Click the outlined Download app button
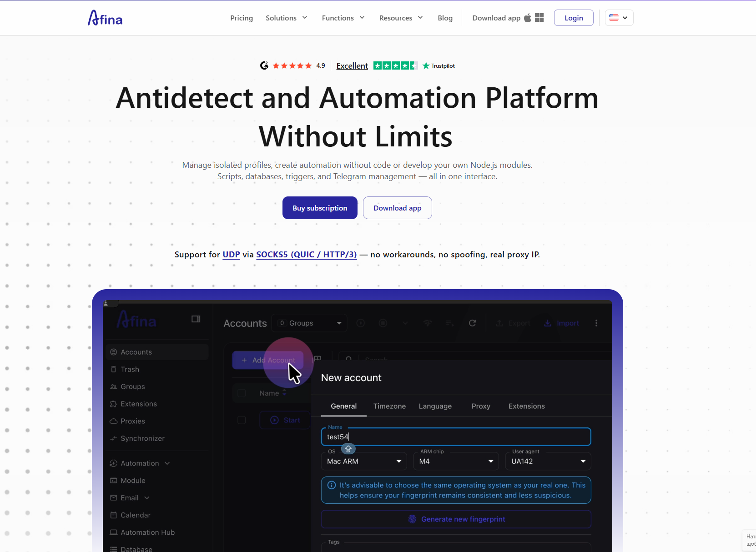 pyautogui.click(x=398, y=208)
